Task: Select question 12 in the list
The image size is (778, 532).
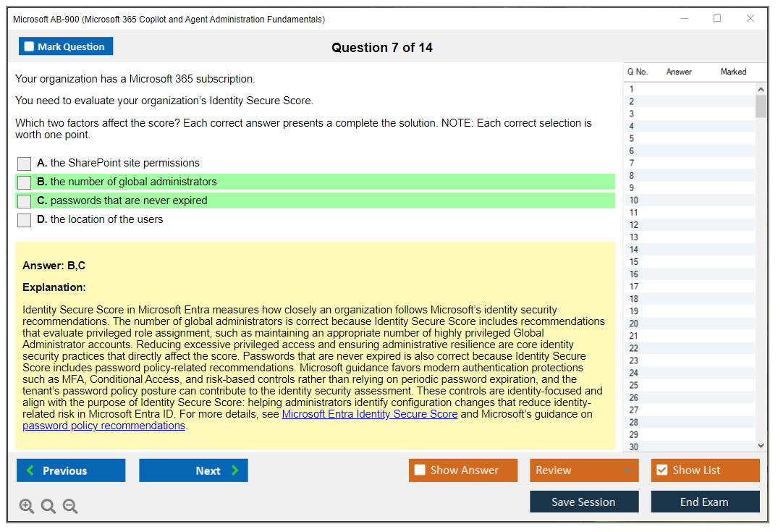Action: [689, 225]
